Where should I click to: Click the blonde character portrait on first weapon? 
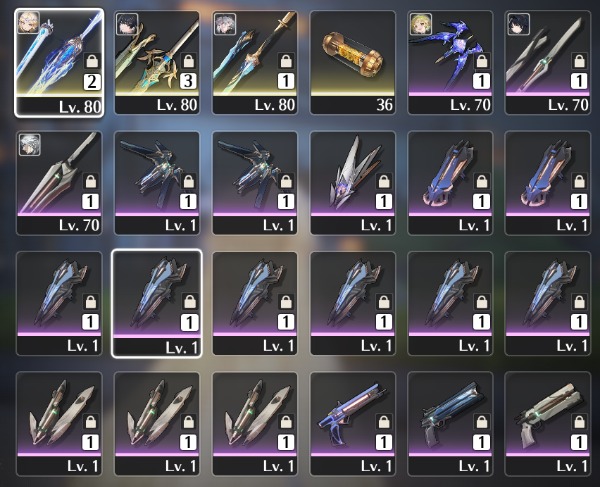29,23
